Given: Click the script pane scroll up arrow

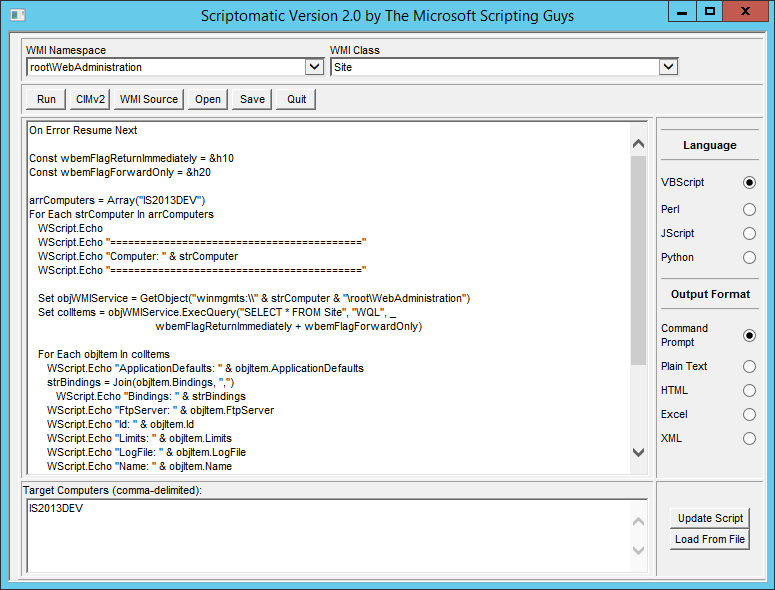Looking at the screenshot, I should [x=638, y=144].
